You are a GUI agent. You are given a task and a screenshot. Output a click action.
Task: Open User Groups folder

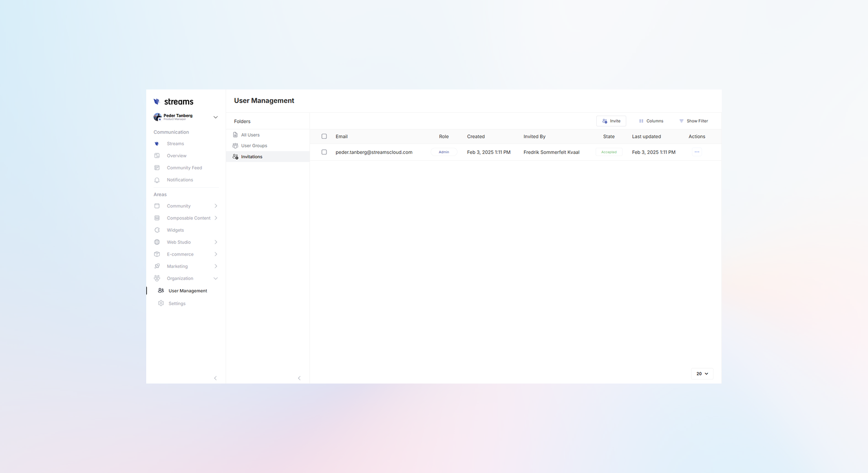pos(254,146)
